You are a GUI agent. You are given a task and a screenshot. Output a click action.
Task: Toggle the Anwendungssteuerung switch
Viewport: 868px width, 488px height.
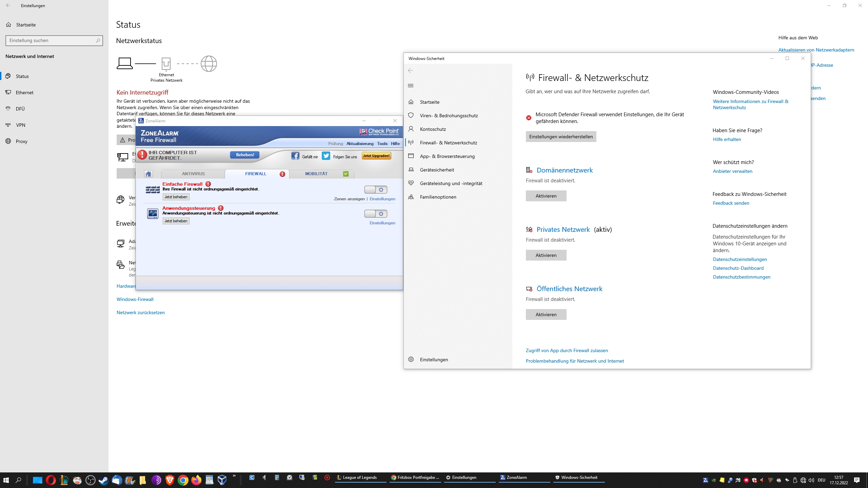(375, 214)
